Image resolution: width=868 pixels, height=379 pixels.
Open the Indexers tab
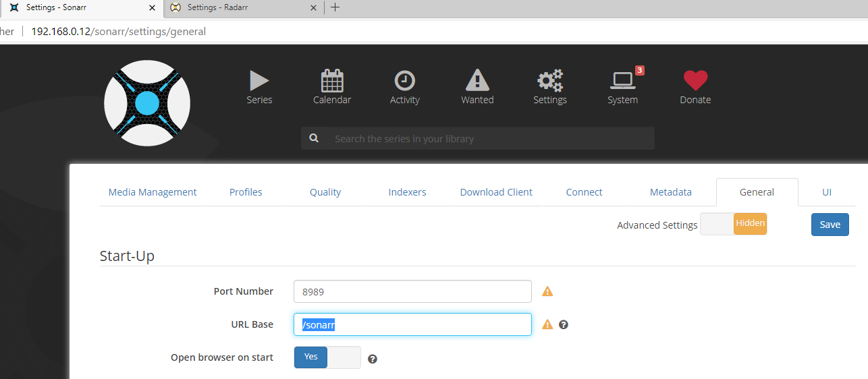408,192
